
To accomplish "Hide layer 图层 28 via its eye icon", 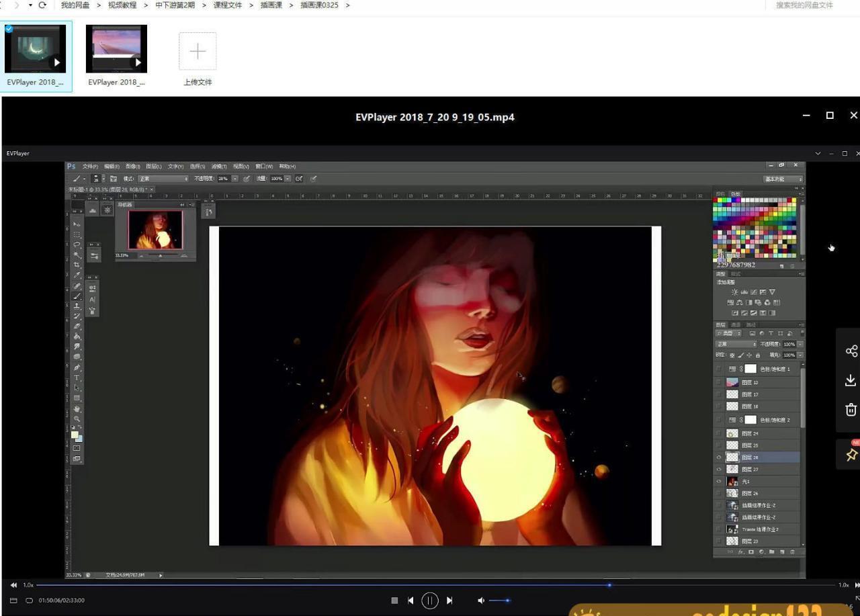I will [x=719, y=457].
